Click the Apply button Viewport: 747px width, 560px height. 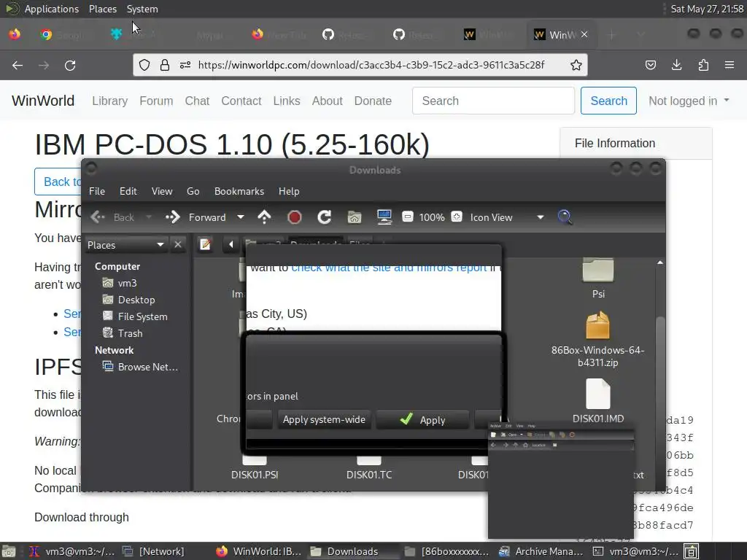pyautogui.click(x=422, y=419)
